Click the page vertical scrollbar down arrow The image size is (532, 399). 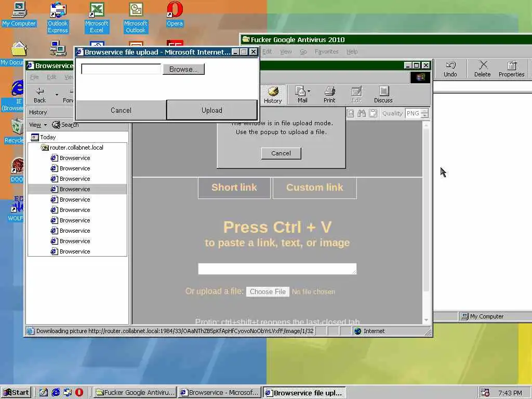(x=426, y=320)
